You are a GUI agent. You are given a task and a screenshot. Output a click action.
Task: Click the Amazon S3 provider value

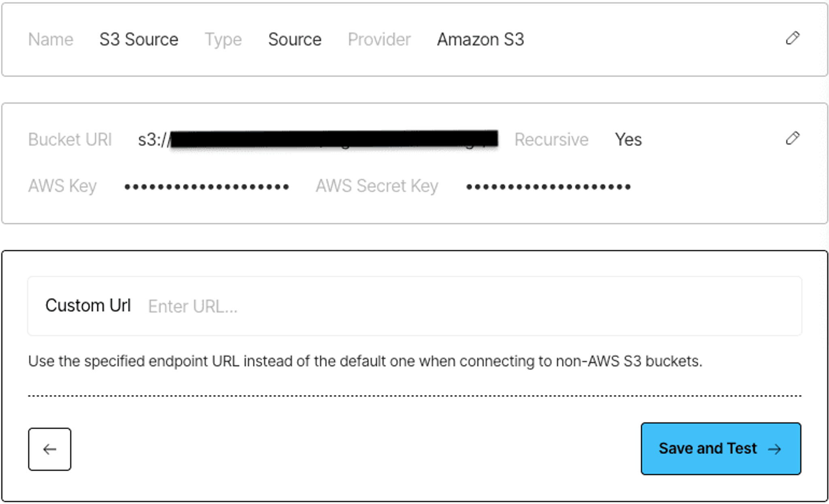(x=480, y=39)
